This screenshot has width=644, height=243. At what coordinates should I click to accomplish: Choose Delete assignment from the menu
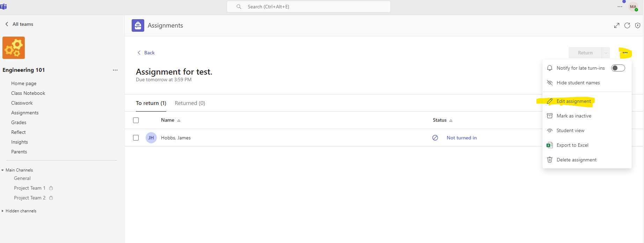[587, 160]
